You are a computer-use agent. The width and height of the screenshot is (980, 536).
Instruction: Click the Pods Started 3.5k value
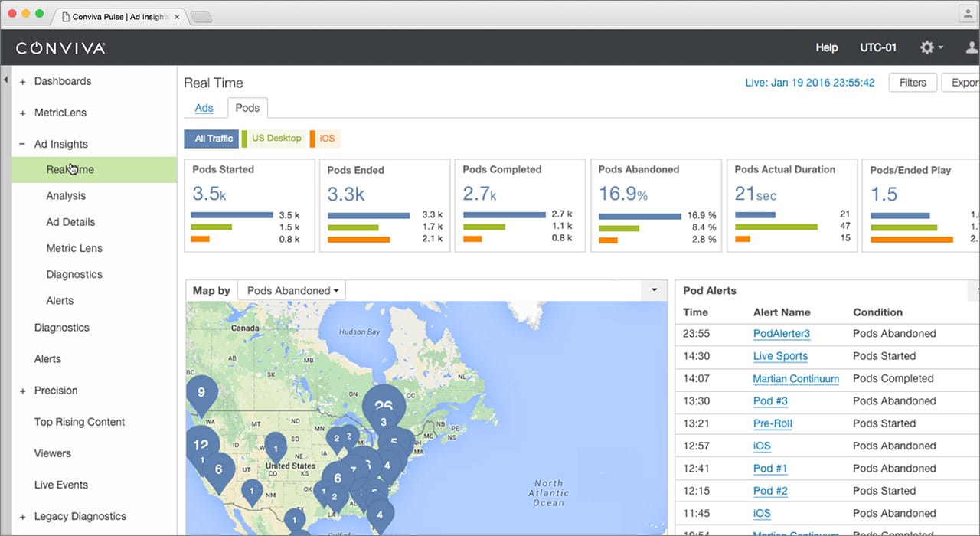[209, 193]
